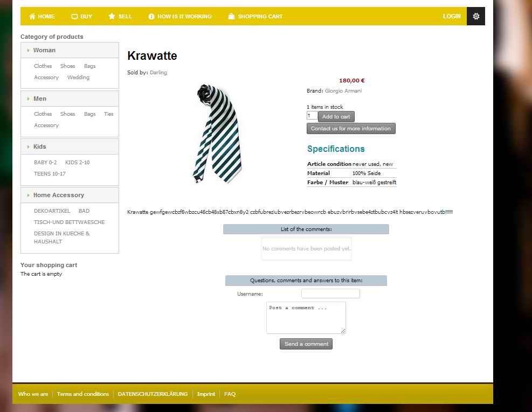Open TISCH-UND BETTWAESCHE subcategory
This screenshot has width=532, height=412.
[69, 222]
